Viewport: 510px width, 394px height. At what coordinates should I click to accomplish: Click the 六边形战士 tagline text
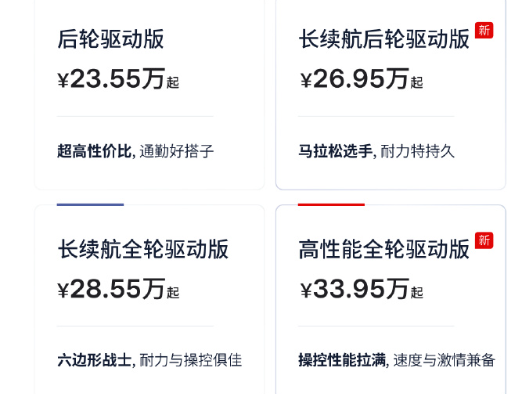(x=94, y=360)
